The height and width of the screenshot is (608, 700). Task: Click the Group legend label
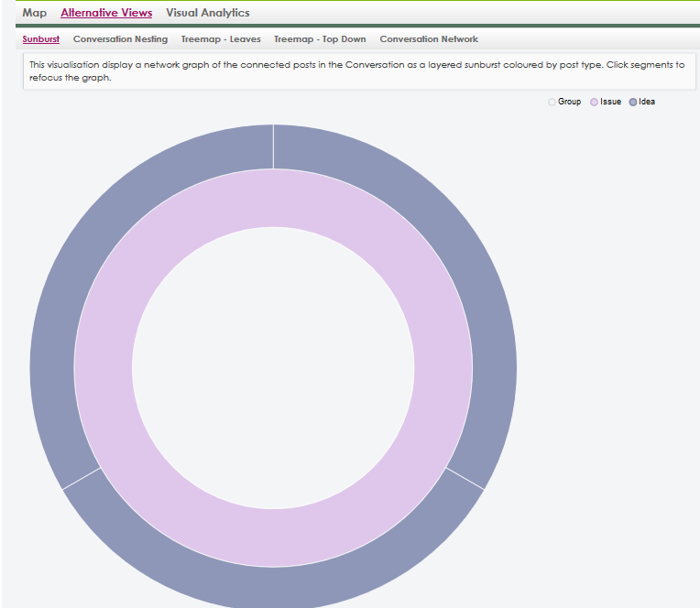pyautogui.click(x=569, y=102)
